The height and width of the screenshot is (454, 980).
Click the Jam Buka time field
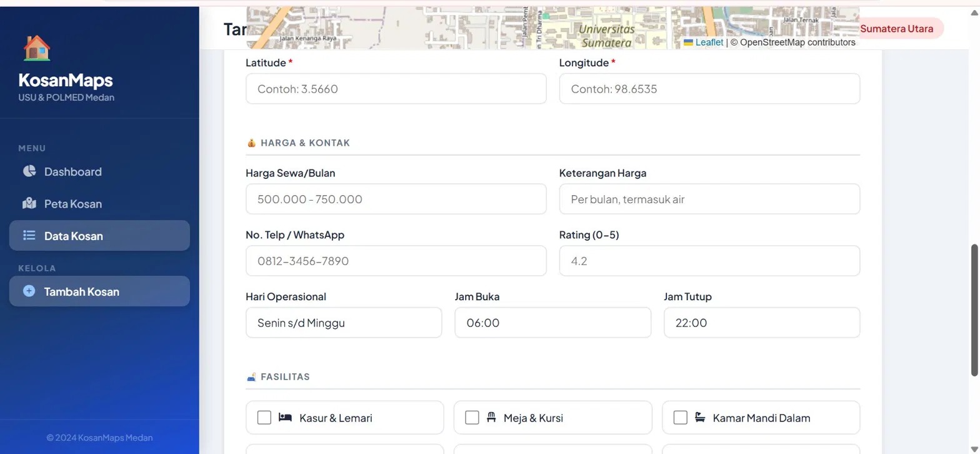pos(552,323)
